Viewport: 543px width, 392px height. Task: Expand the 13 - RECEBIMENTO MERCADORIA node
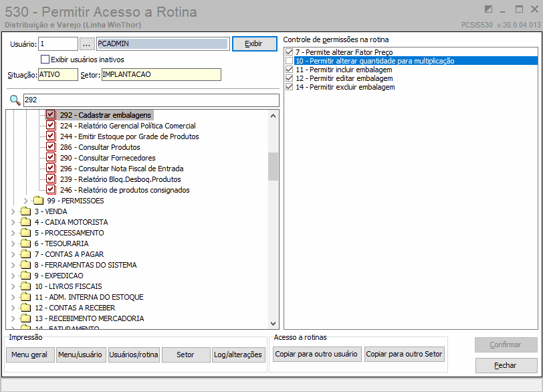pos(13,318)
